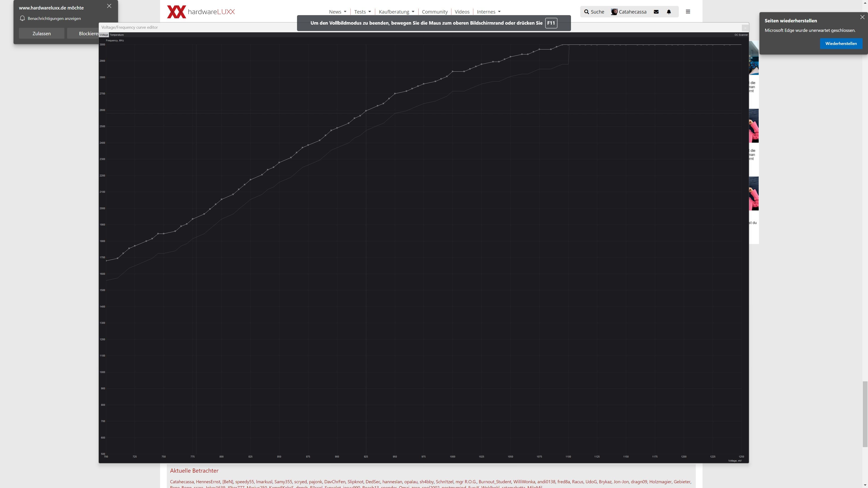The height and width of the screenshot is (488, 868).
Task: Open the viewer profile Holzmagier
Action: tap(660, 482)
